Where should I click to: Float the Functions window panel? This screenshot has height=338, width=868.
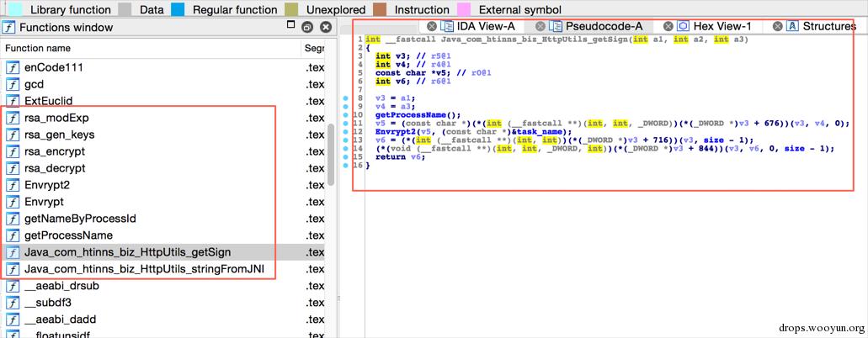307,27
